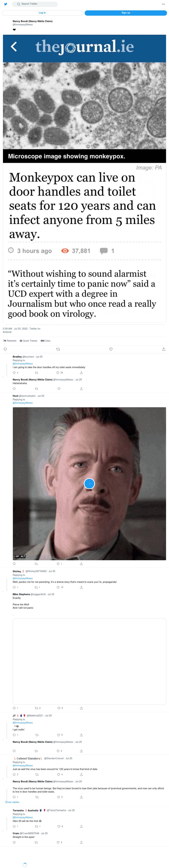Open the three-dots more menu at top right
The width and height of the screenshot is (169, 868).
click(164, 4)
